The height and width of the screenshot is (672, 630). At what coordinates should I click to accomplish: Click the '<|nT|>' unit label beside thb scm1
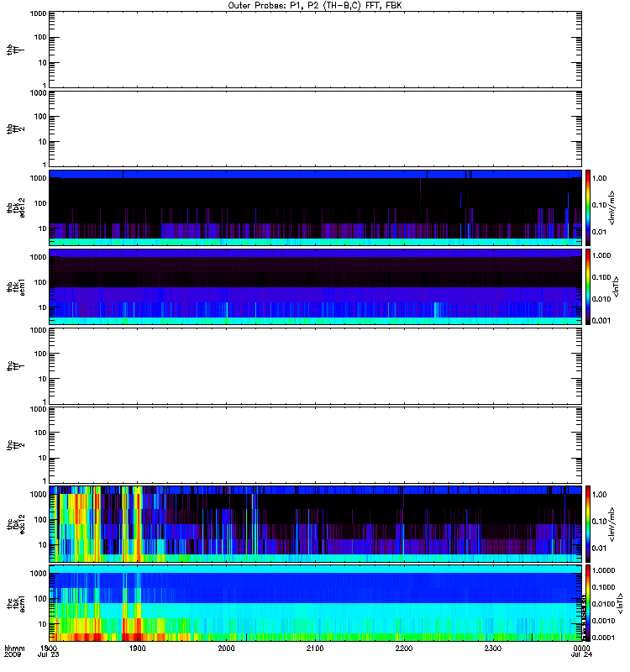tap(617, 286)
